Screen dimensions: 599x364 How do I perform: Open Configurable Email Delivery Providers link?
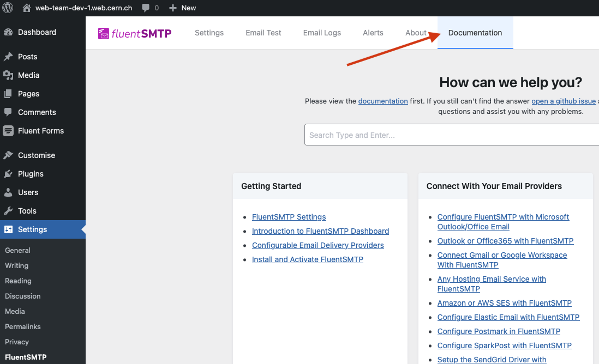pyautogui.click(x=318, y=245)
